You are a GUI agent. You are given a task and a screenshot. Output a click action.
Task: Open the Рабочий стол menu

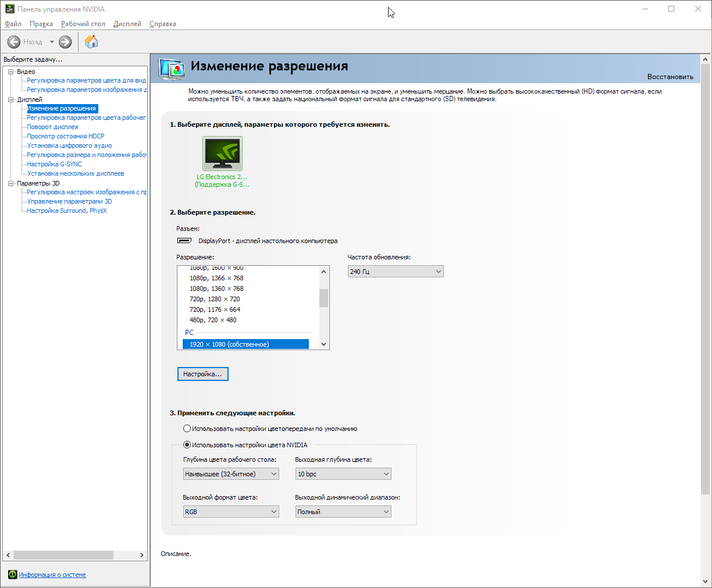pos(83,24)
